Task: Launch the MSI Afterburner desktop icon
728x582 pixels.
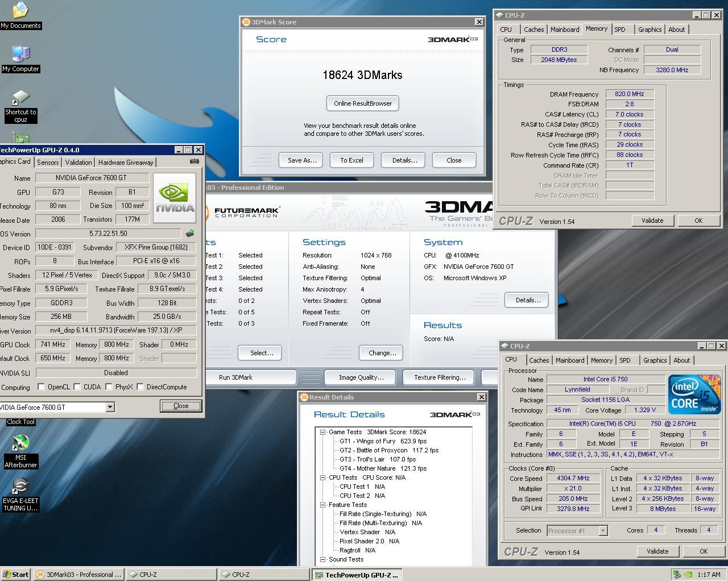Action: [20, 451]
